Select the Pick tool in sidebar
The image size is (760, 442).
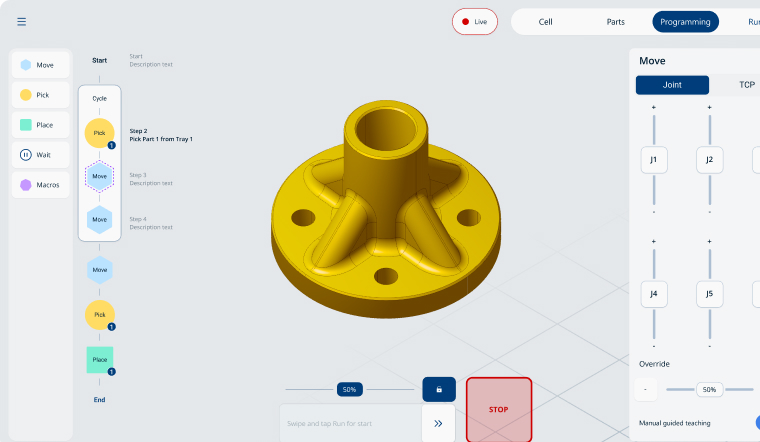point(42,95)
